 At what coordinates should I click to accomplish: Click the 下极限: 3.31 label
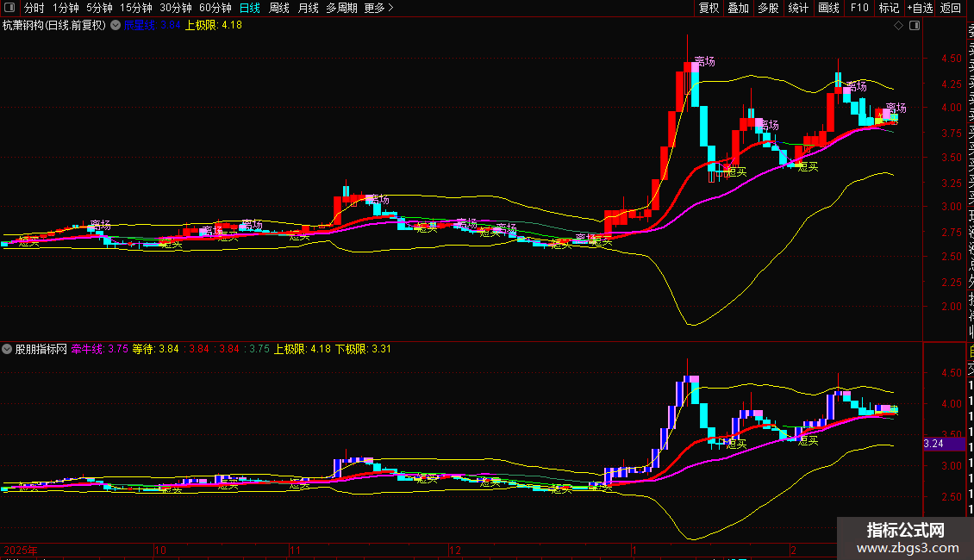coord(364,349)
